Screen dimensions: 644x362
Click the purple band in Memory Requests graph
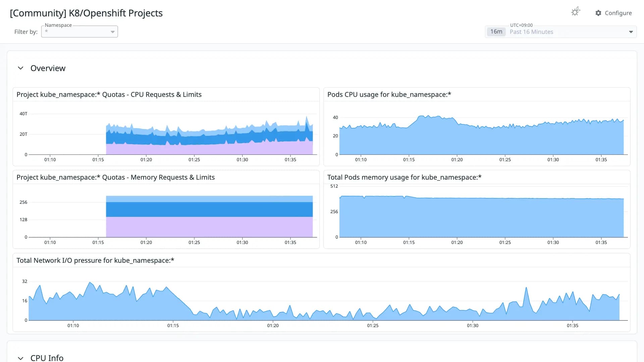[209, 227]
